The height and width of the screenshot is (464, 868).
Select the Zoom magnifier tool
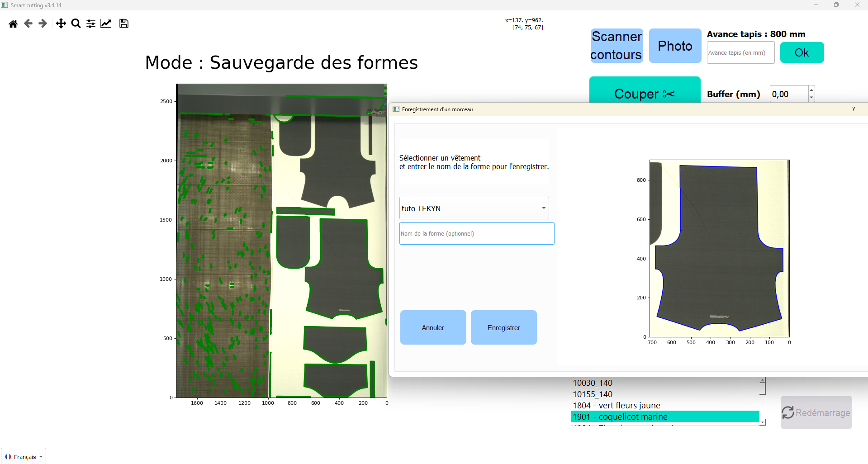(76, 24)
